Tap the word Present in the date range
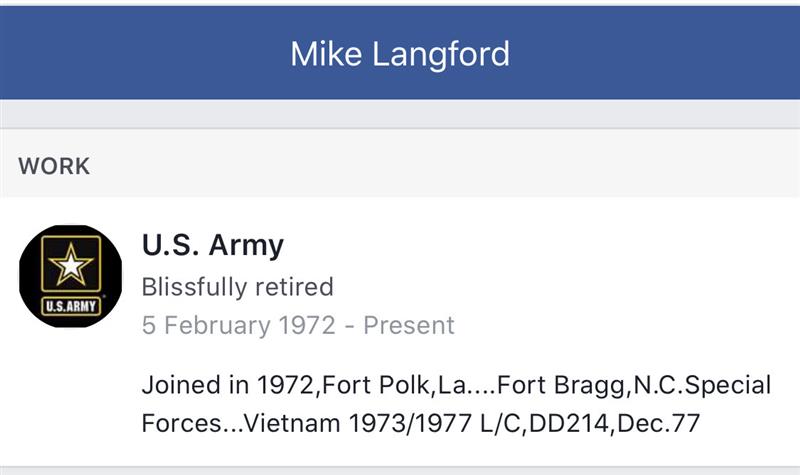Screen dimensions: 800x475 point(408,325)
